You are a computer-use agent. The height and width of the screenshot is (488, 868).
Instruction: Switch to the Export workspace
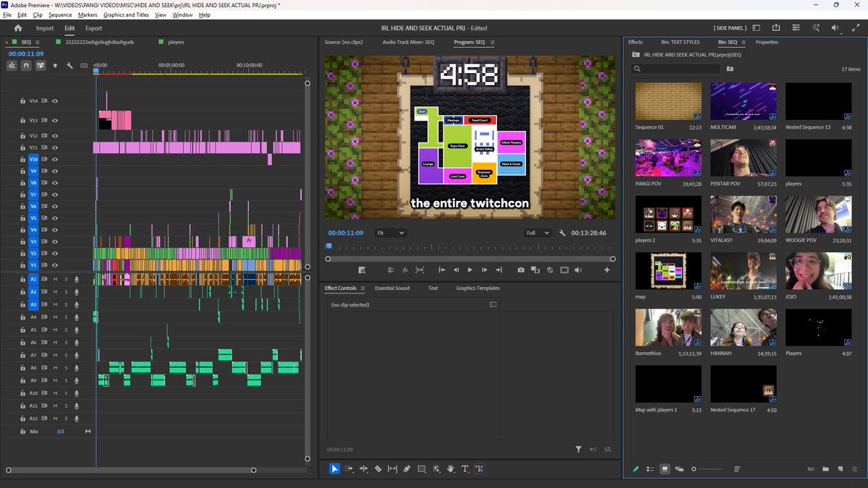[94, 28]
